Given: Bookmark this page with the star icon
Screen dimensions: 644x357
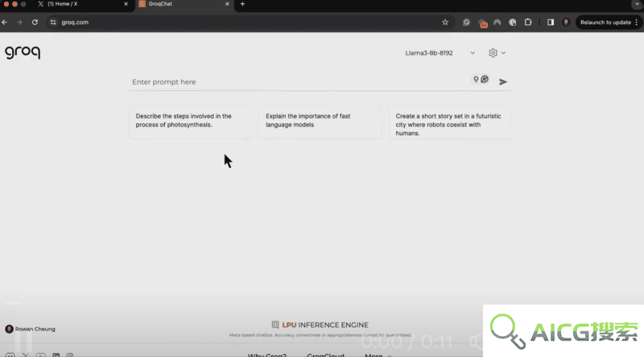Looking at the screenshot, I should coord(445,23).
